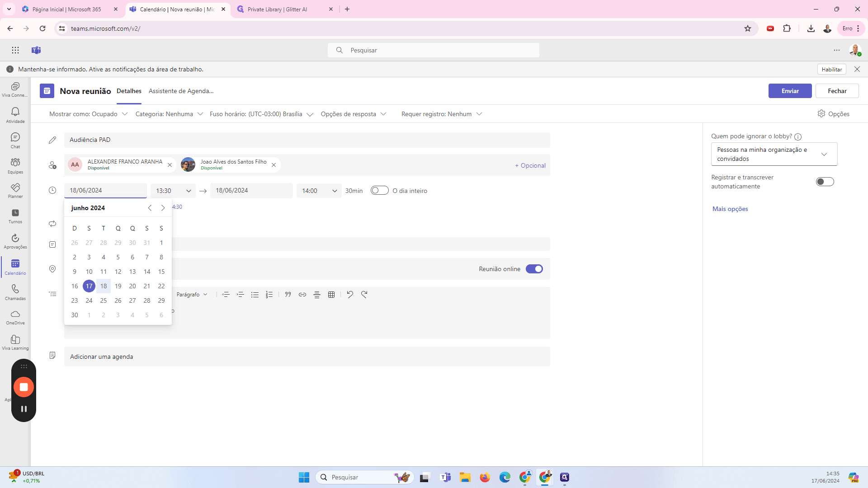The height and width of the screenshot is (488, 868).
Task: Open Firefox from the taskbar
Action: point(485,477)
